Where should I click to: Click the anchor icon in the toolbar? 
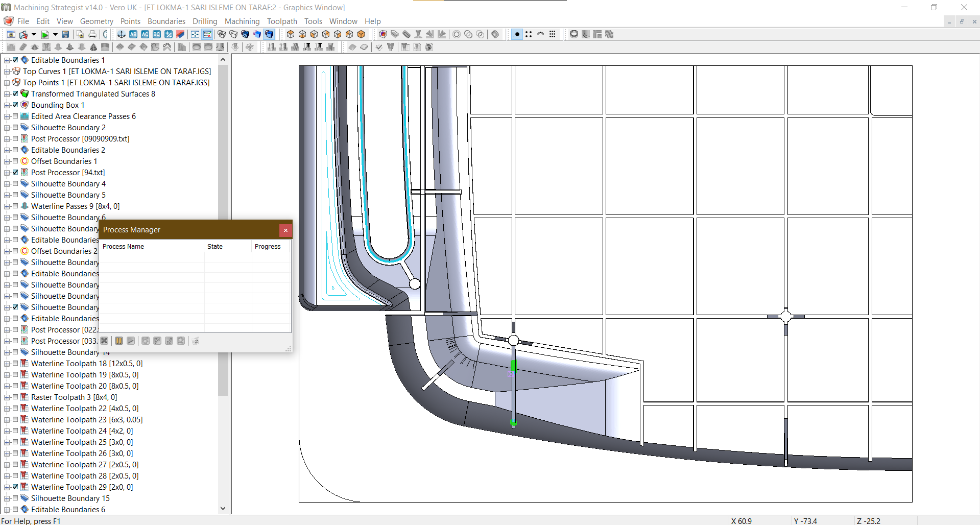pyautogui.click(x=122, y=34)
